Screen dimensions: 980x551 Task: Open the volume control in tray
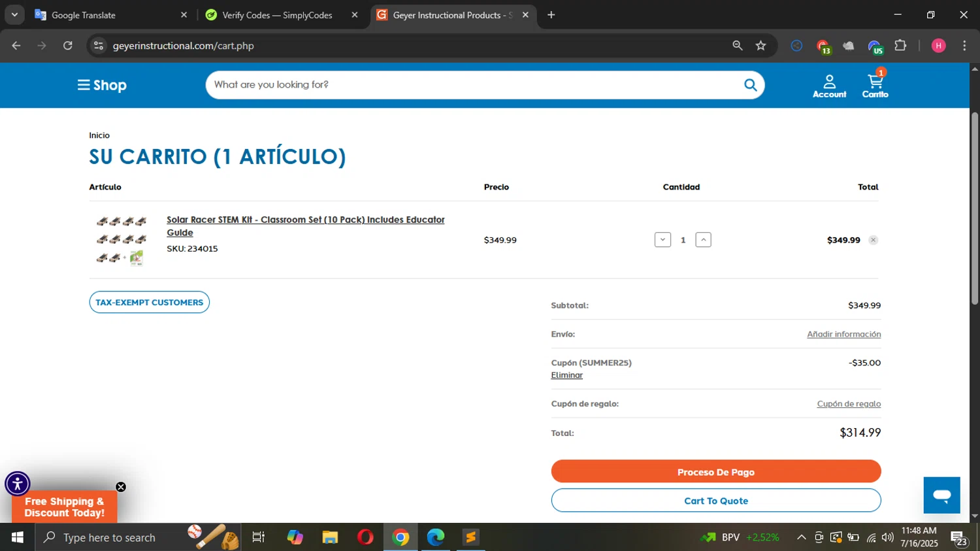coord(887,537)
